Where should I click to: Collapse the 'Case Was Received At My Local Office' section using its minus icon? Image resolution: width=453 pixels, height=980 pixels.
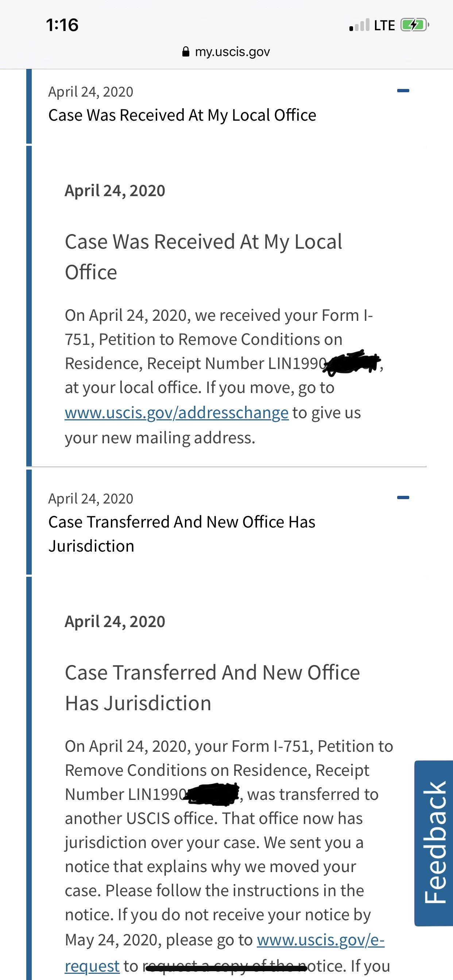pyautogui.click(x=403, y=91)
